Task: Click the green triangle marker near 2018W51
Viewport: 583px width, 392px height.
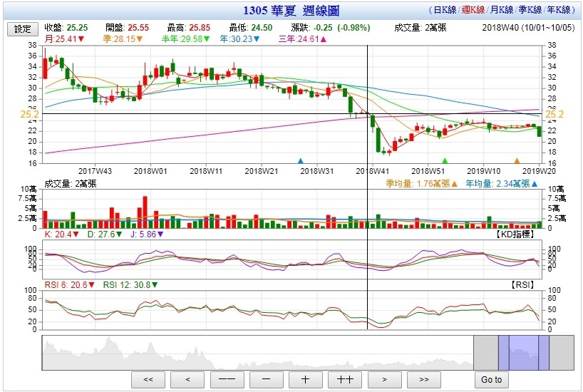Action: point(445,161)
